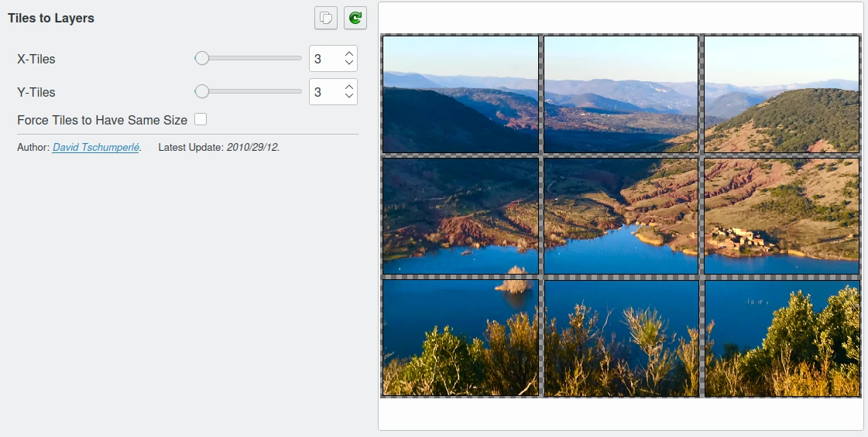Click the X-Tiles slider handle
Screen dimensions: 868x437
pos(202,58)
